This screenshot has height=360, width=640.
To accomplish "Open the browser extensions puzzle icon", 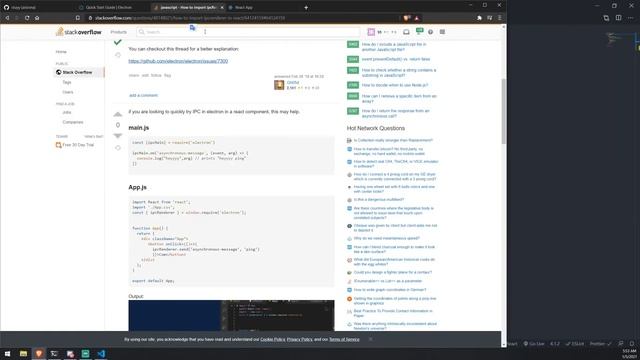I will click(x=479, y=18).
